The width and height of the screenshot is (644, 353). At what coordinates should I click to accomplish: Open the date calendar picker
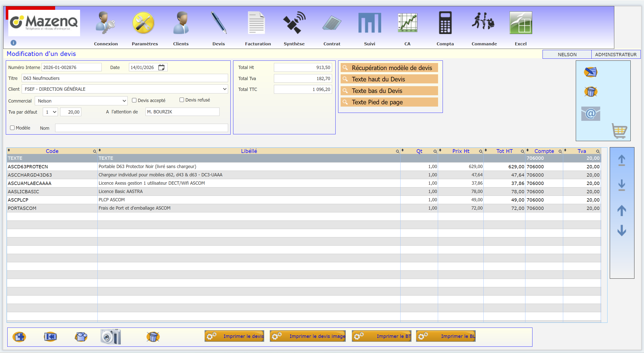161,67
